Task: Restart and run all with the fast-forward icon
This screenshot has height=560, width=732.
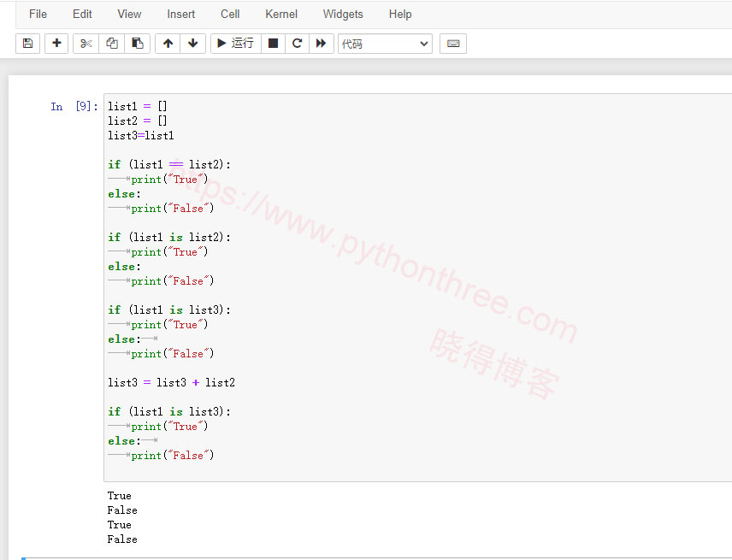Action: 322,44
